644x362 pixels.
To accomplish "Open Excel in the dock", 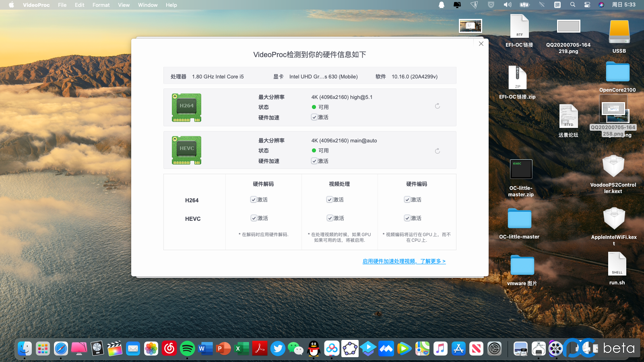I will (242, 348).
